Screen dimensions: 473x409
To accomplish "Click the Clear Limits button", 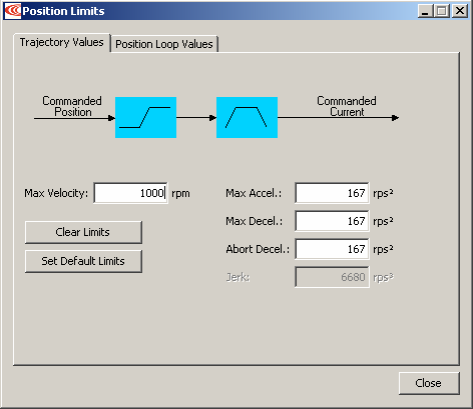I will pos(83,232).
